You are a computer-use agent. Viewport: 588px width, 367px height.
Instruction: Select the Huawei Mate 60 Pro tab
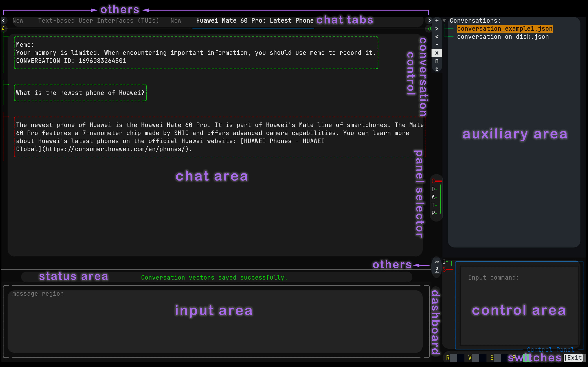coord(255,21)
